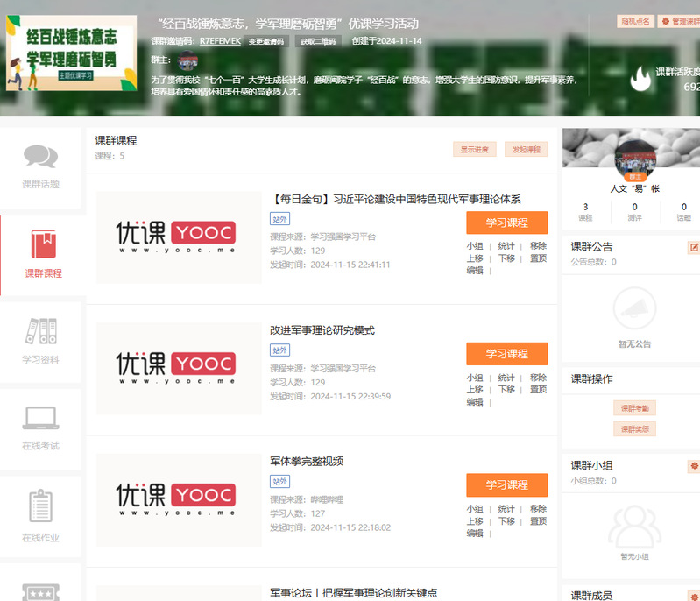Open 课群成员 gear settings icon
Viewport: 700px width, 601px height.
coord(694,596)
